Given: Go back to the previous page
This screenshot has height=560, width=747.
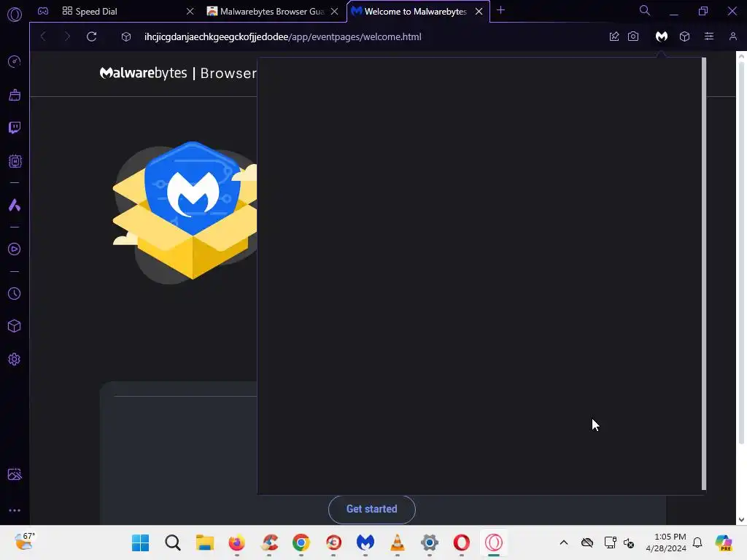Looking at the screenshot, I should click(x=43, y=36).
